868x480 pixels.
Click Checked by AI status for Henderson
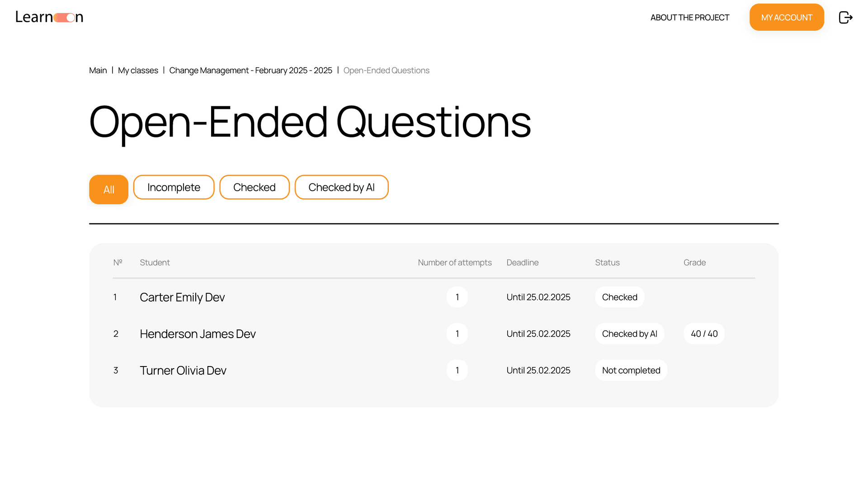click(629, 334)
